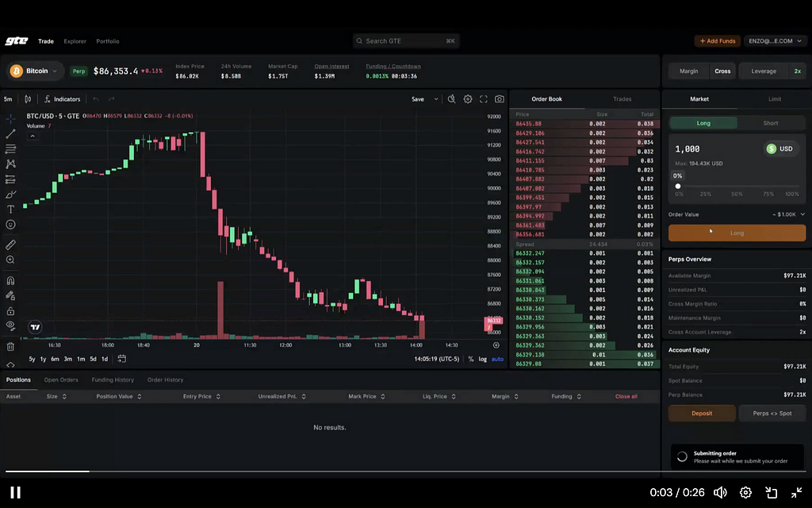Take a chart snapshot with camera icon
Screen dimensions: 812x508
500,99
